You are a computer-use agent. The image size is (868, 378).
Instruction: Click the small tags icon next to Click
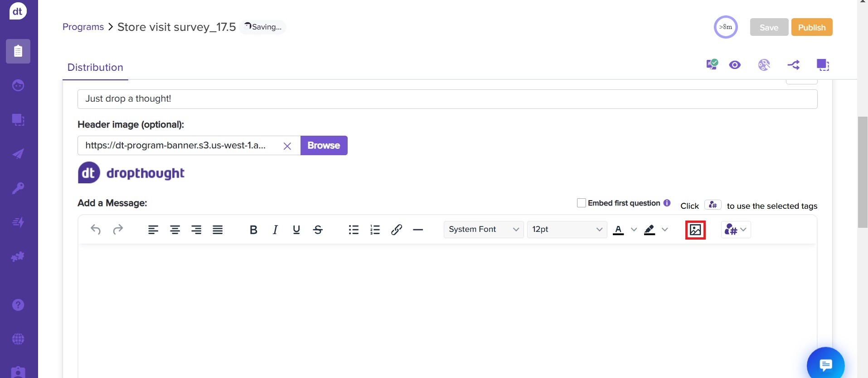[x=713, y=205]
